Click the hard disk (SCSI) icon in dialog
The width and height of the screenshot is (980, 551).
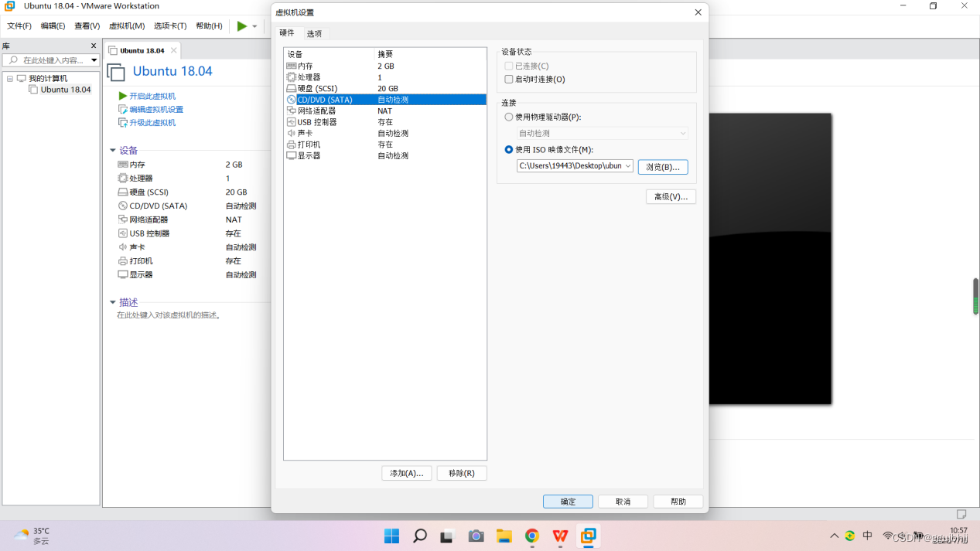291,89
